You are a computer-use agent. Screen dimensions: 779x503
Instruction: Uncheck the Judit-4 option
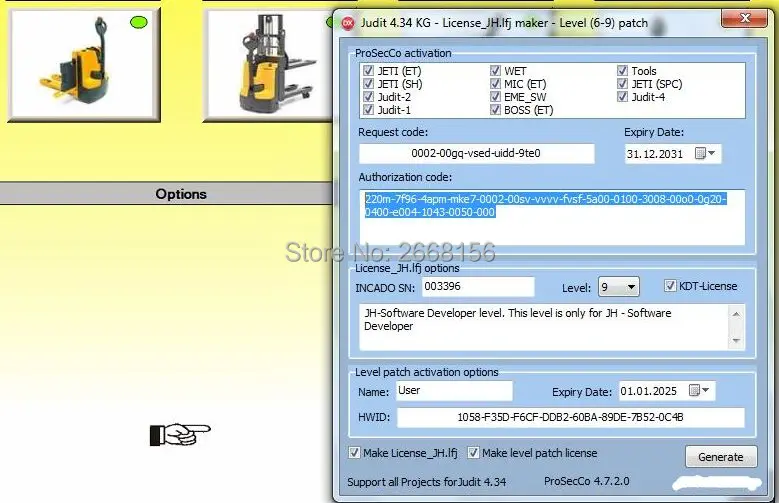[622, 96]
